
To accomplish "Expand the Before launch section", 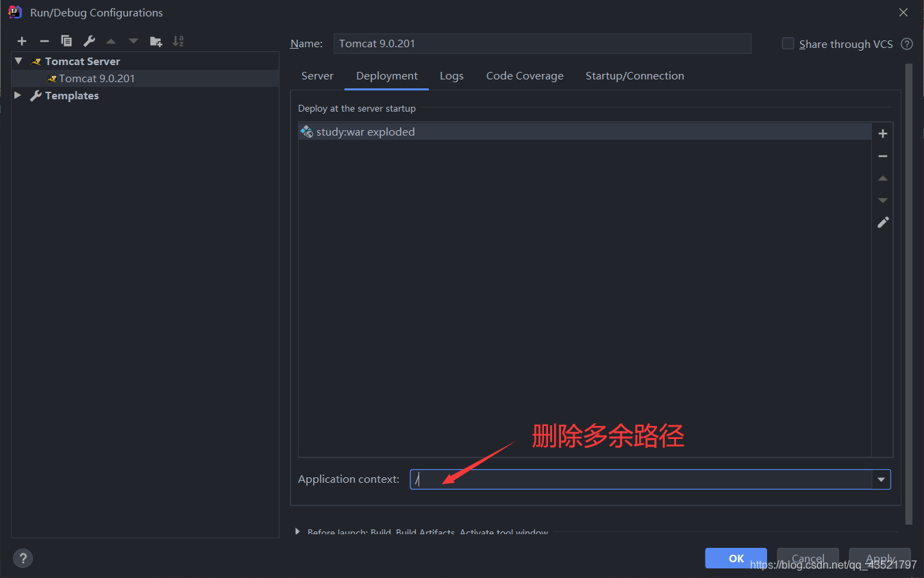I will [297, 531].
